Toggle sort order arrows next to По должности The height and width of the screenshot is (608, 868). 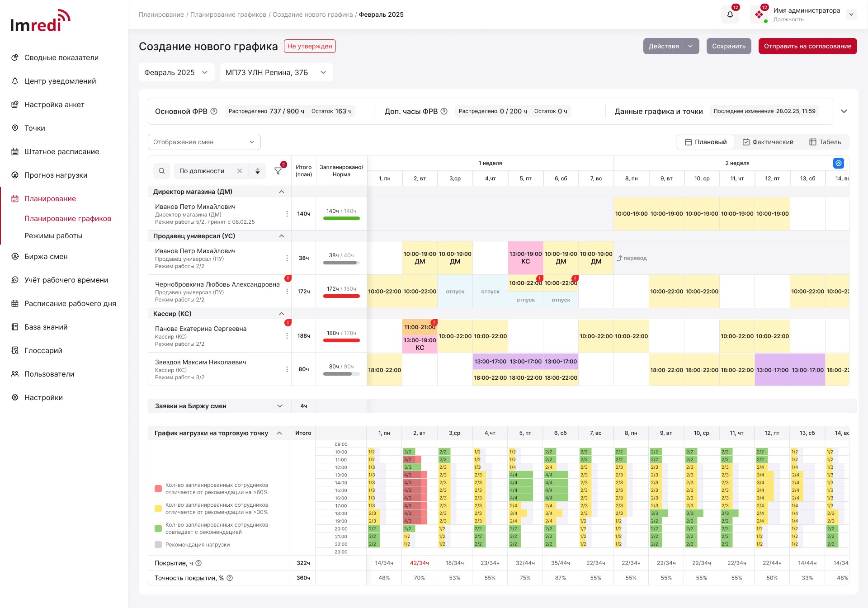(258, 171)
